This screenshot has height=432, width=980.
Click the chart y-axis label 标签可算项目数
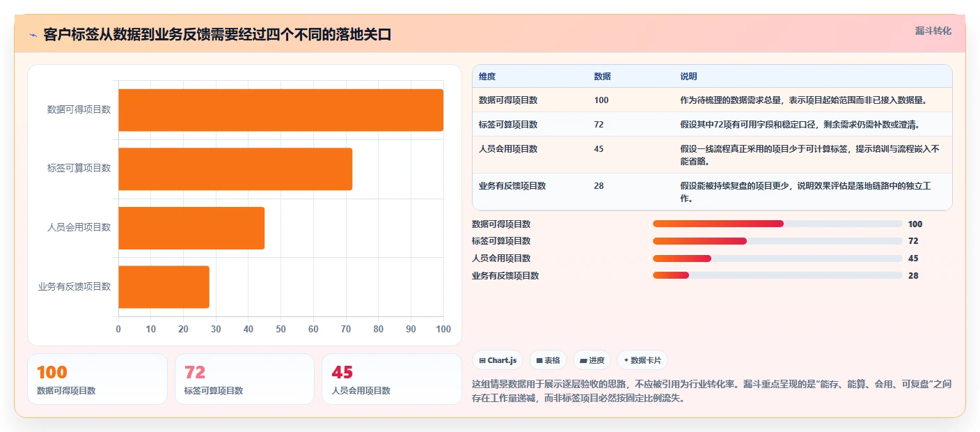79,169
